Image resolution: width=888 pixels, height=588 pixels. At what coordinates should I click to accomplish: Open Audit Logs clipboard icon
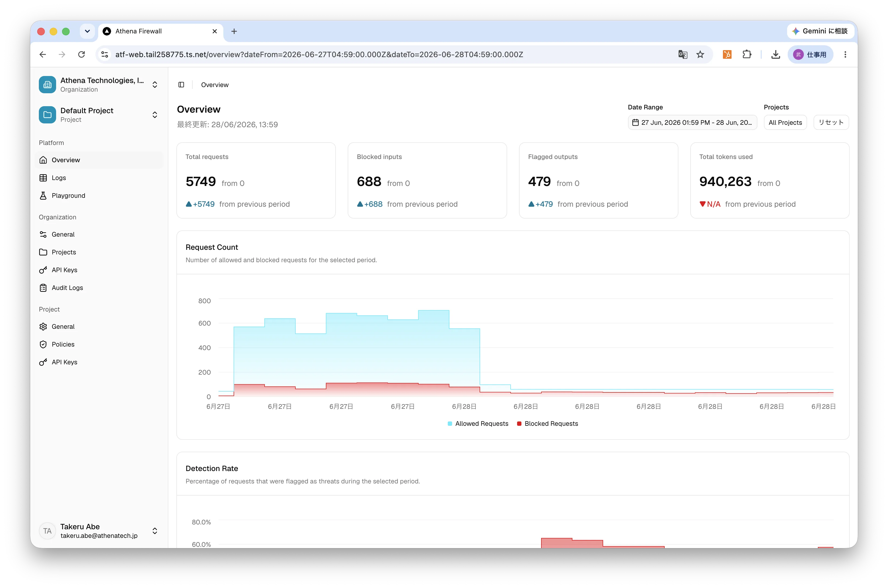click(43, 288)
